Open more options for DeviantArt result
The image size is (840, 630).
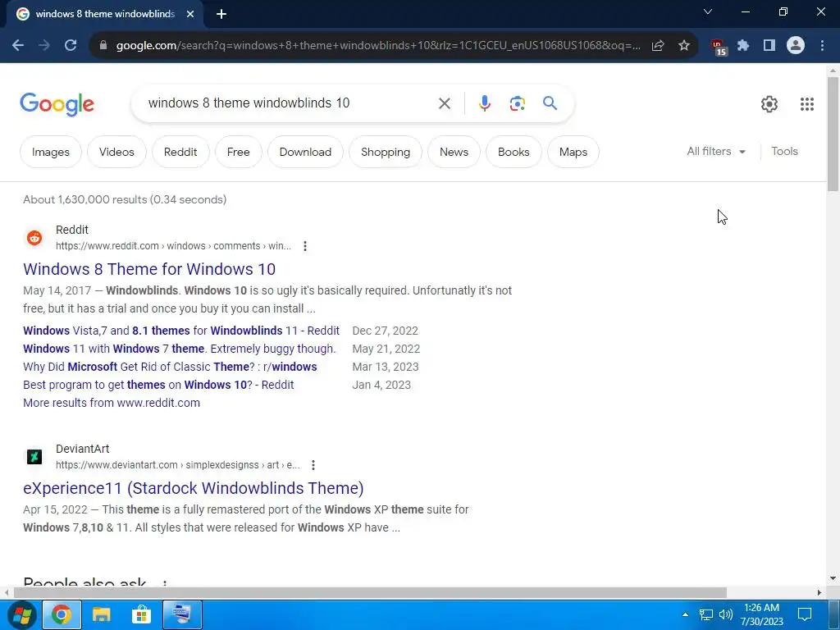[313, 465]
